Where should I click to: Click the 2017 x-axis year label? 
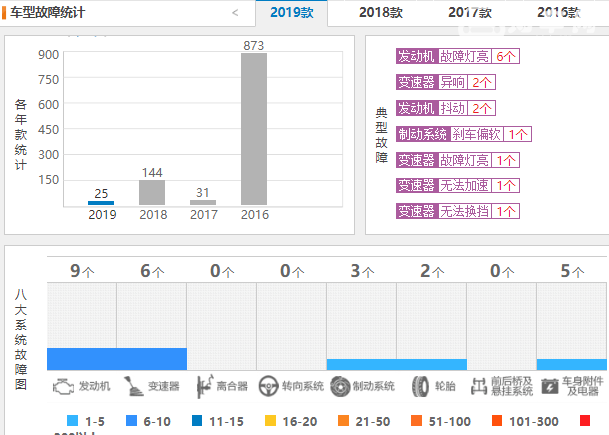[x=204, y=214]
